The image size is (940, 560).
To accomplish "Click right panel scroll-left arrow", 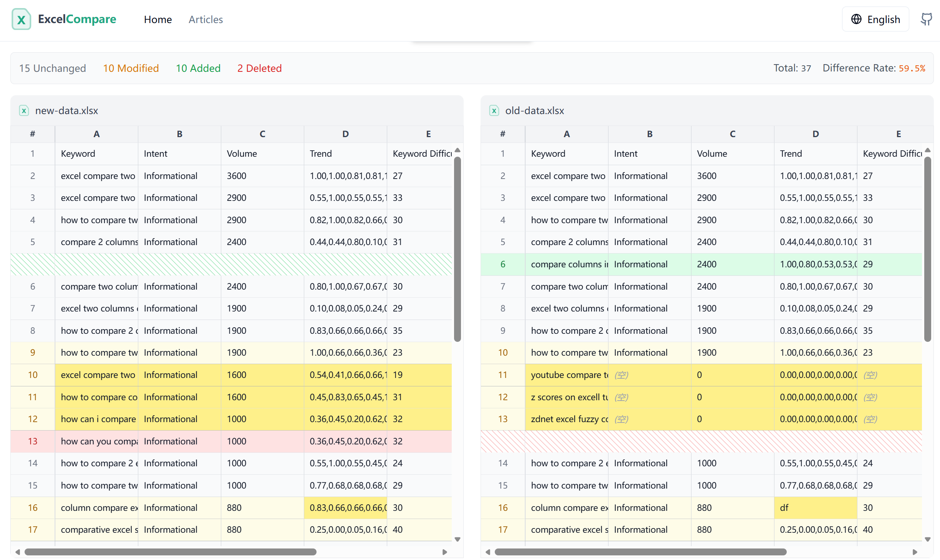I will click(x=488, y=552).
